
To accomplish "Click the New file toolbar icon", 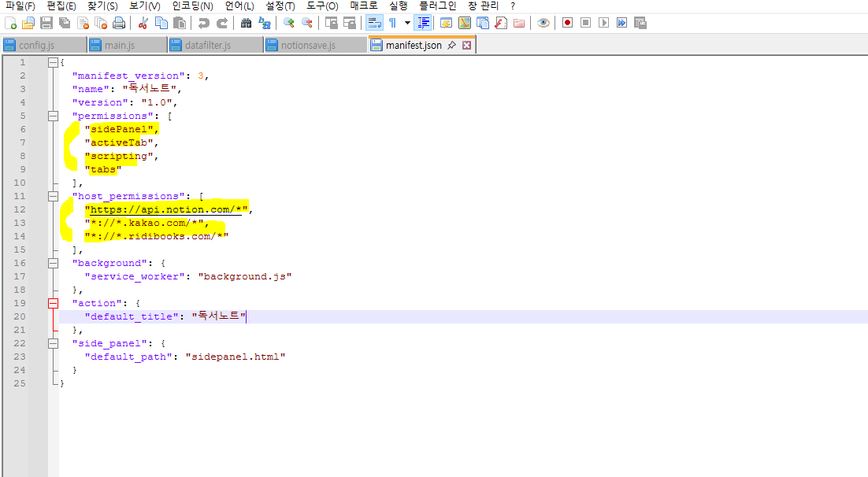I will [x=10, y=24].
